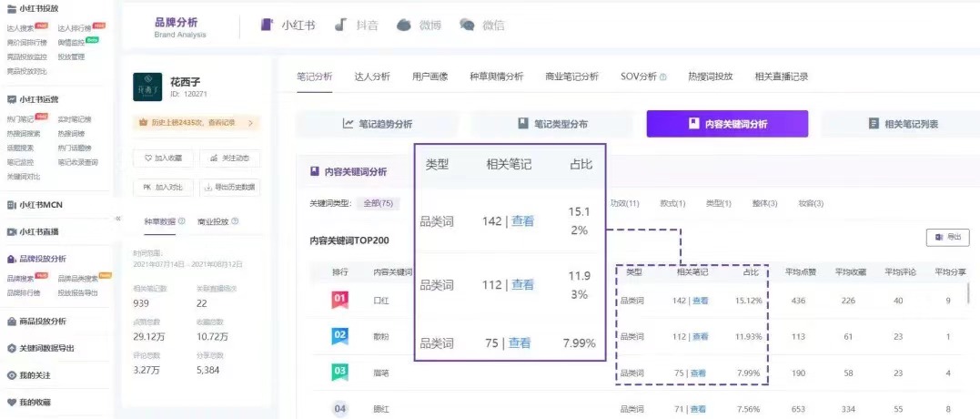Click the 花西子 brand logo

[x=147, y=87]
